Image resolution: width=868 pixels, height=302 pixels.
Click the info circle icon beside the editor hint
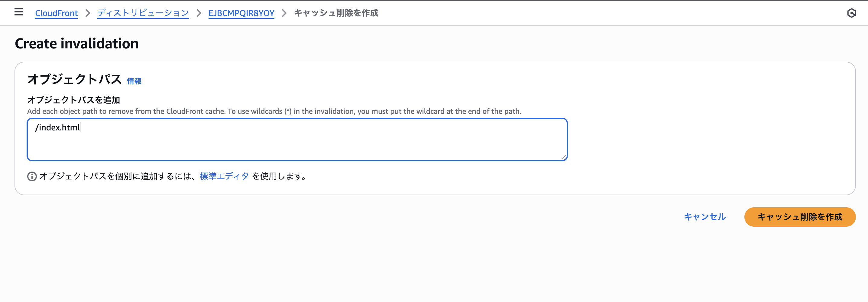coord(32,176)
